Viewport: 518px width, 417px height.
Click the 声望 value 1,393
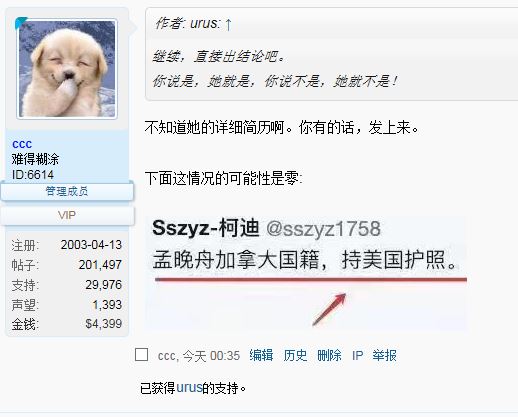(107, 305)
